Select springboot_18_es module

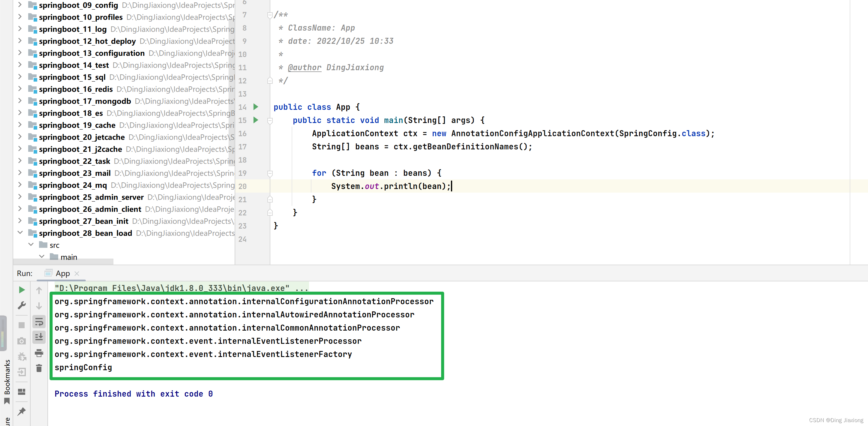tap(71, 113)
